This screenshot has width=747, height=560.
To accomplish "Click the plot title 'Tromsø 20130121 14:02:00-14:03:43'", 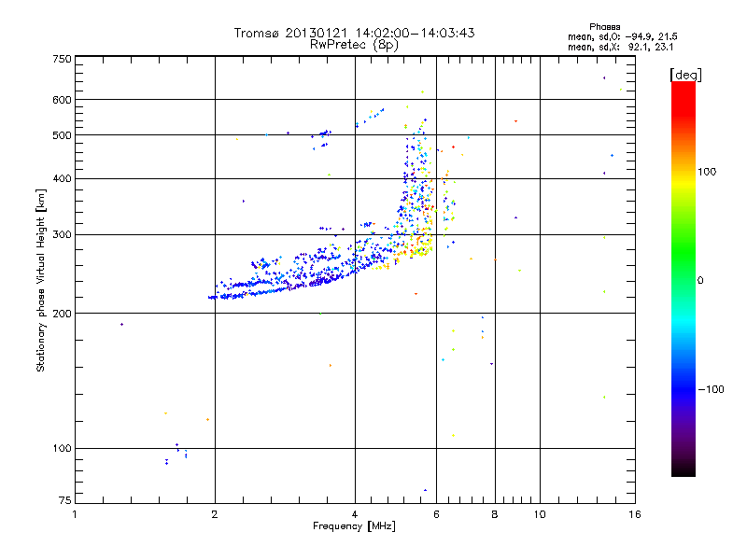I will tap(354, 33).
